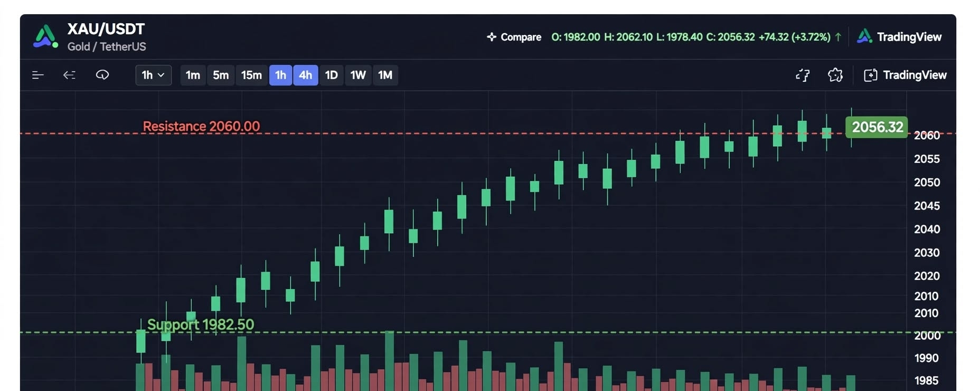This screenshot has width=980, height=391.
Task: Select the highlighted 1h timeframe button
Action: [280, 75]
